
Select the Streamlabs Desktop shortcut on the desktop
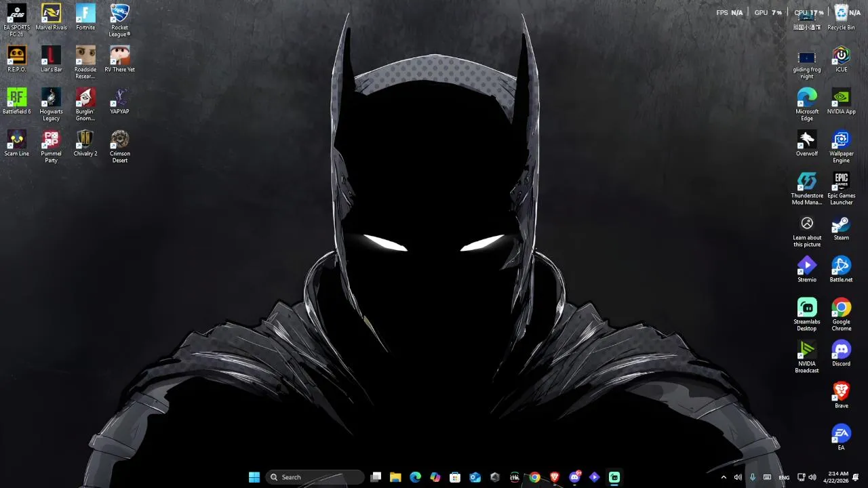pyautogui.click(x=807, y=314)
